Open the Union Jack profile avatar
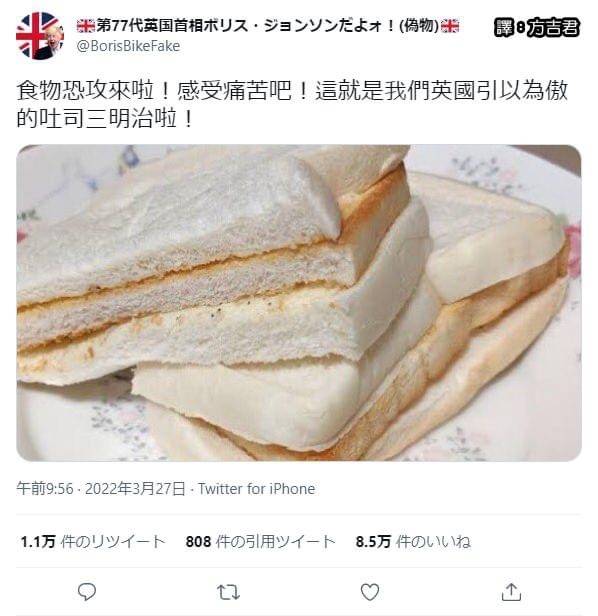 [x=39, y=36]
